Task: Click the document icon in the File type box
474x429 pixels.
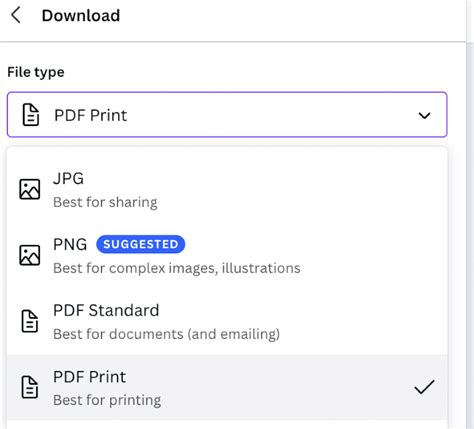Action: (31, 115)
